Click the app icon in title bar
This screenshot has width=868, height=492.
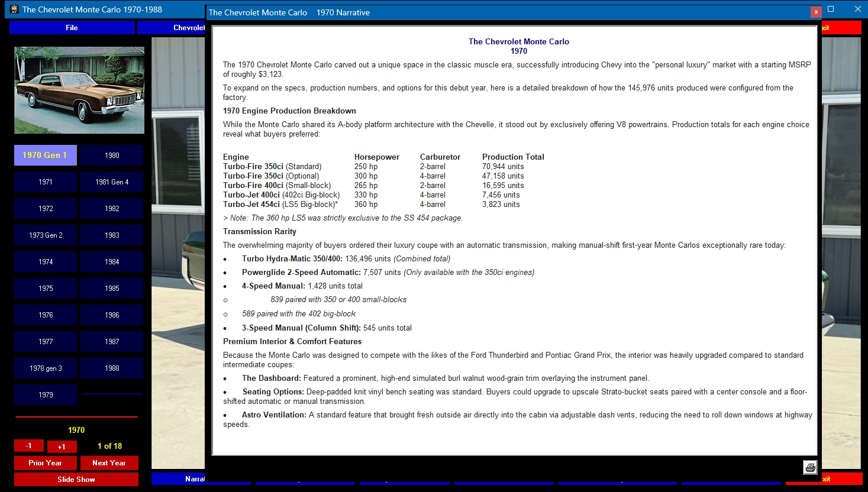14,9
